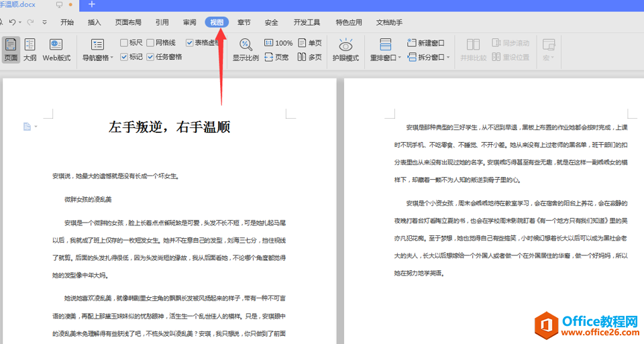Click the 重排窗口 arrange windows icon
The height and width of the screenshot is (344, 644).
point(385,44)
